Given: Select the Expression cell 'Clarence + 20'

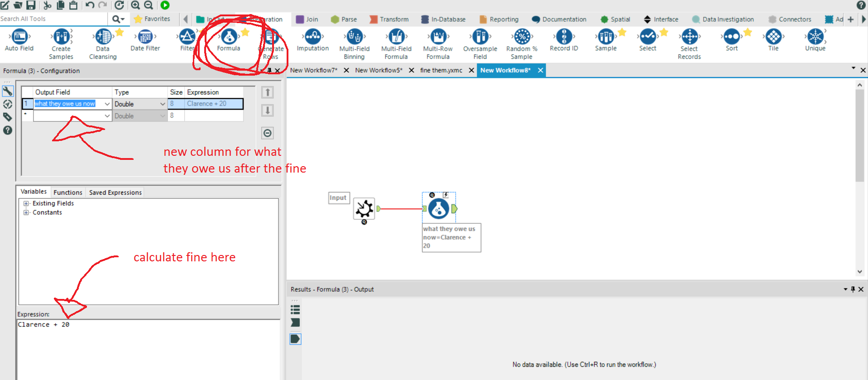Looking at the screenshot, I should coord(214,104).
